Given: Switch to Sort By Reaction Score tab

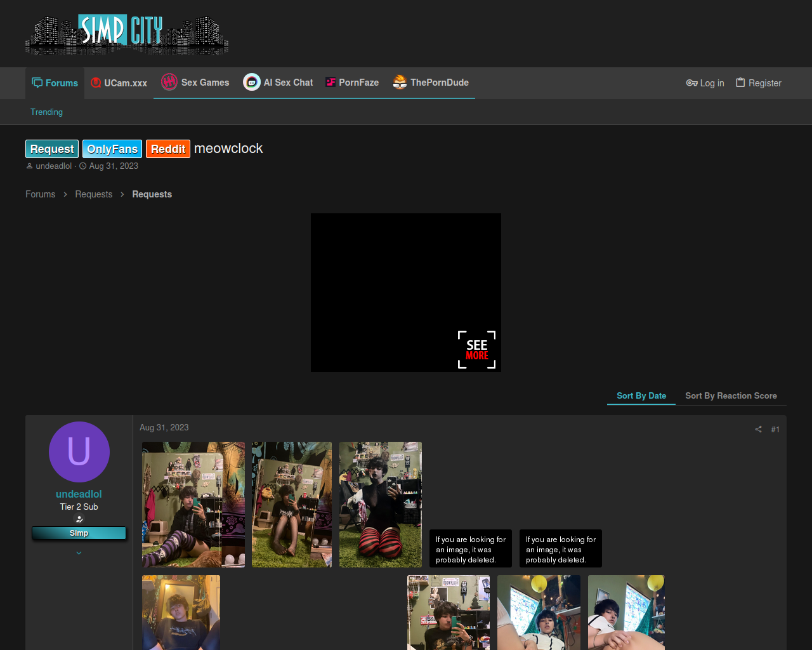Looking at the screenshot, I should click(731, 395).
